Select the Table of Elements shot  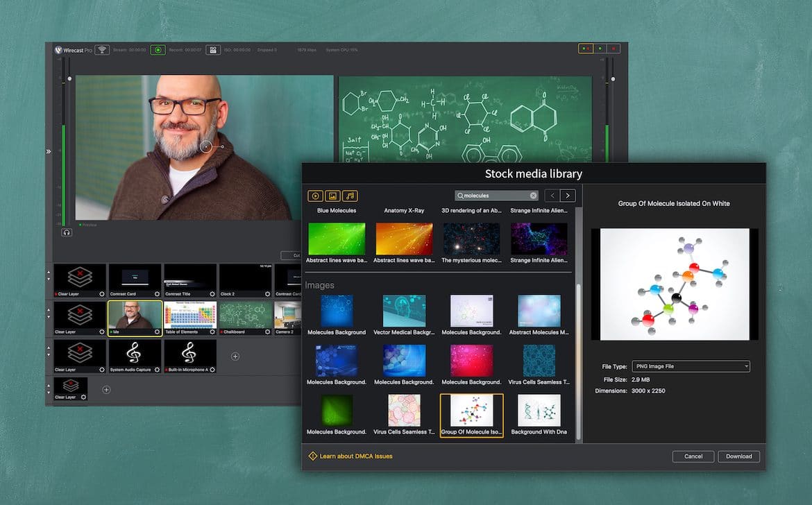coord(190,318)
